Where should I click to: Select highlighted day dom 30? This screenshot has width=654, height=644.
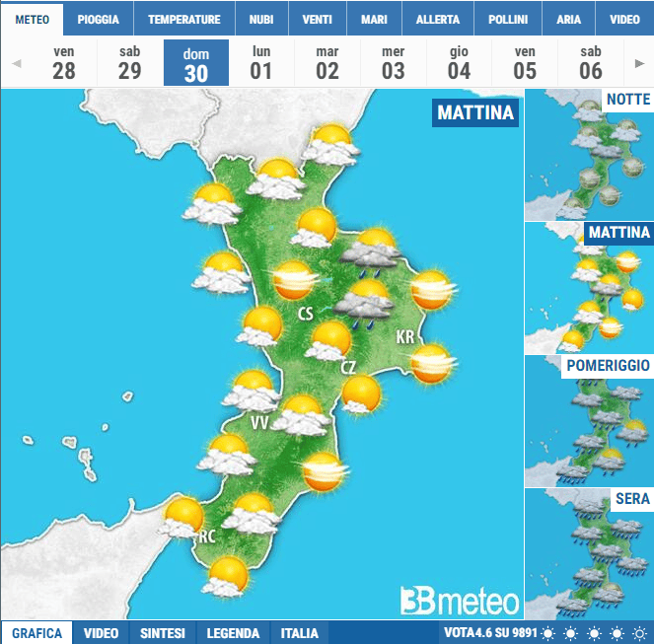pos(196,63)
